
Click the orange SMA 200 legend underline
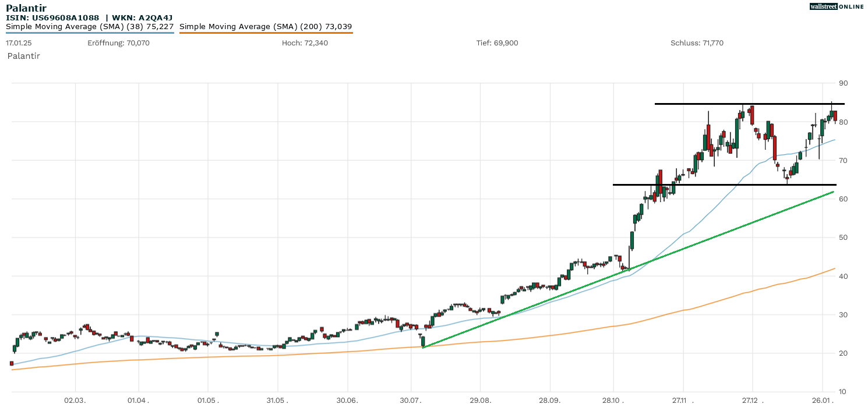click(x=266, y=33)
